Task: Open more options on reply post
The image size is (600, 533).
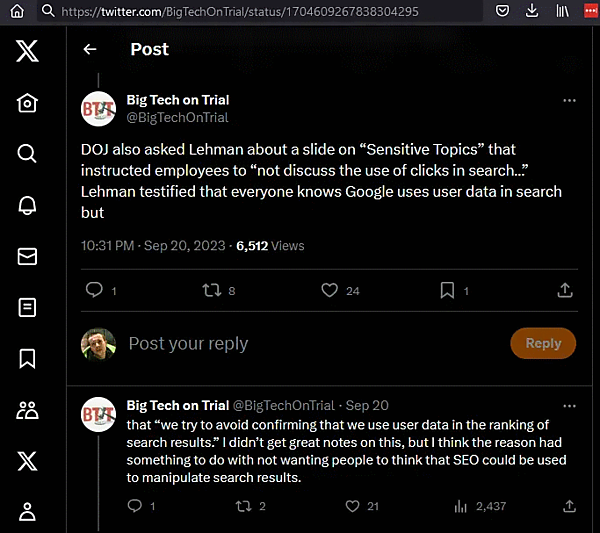Action: coord(569,406)
